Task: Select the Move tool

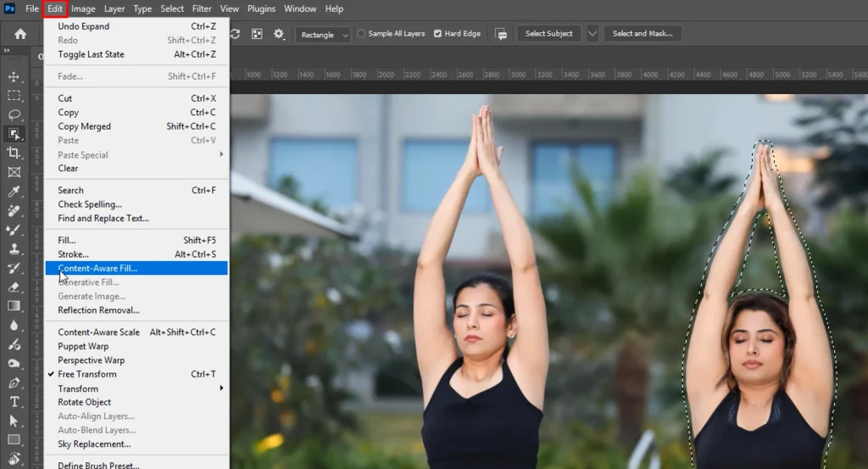Action: pos(14,77)
